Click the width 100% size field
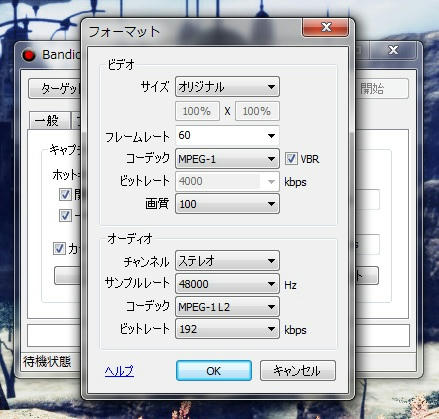 197,111
